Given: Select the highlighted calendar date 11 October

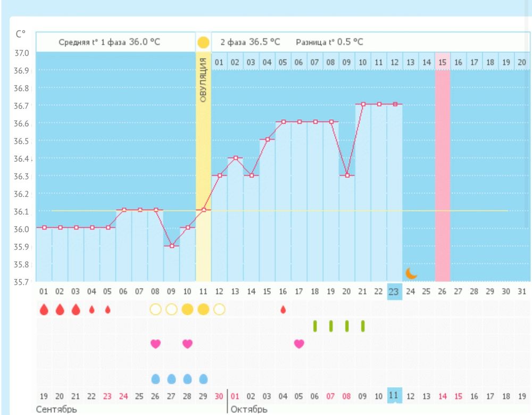Looking at the screenshot, I should tap(394, 395).
